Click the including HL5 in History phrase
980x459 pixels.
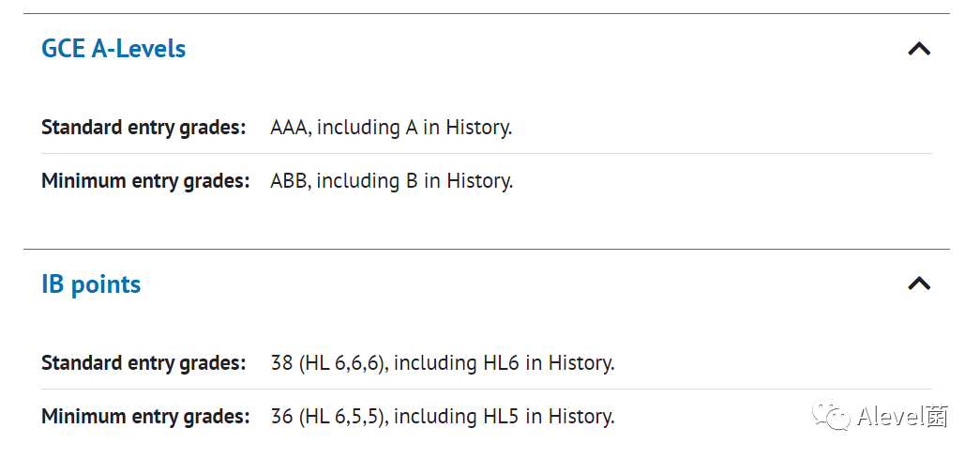[505, 417]
